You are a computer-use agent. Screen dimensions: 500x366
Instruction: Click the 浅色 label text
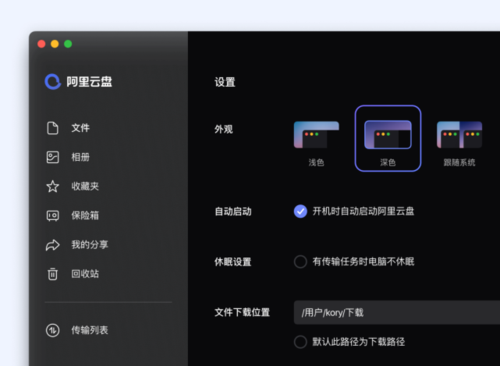[x=316, y=163]
